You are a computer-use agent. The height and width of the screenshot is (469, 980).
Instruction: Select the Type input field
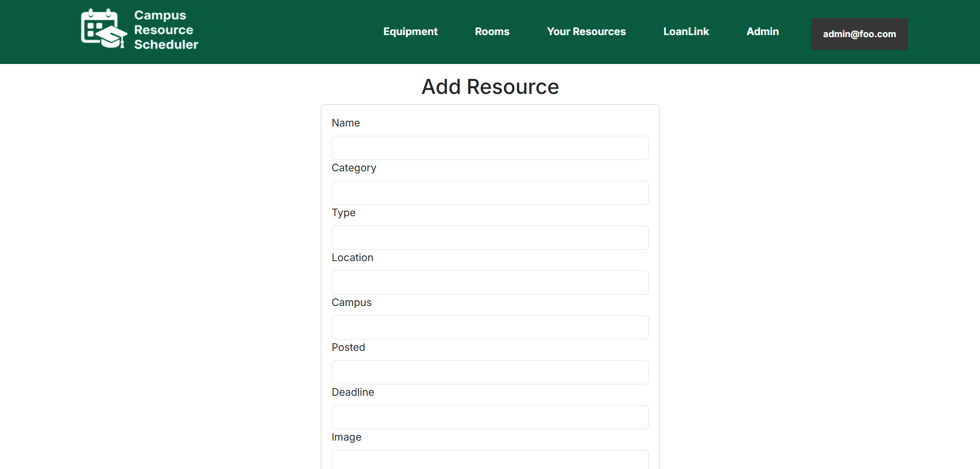tap(489, 238)
